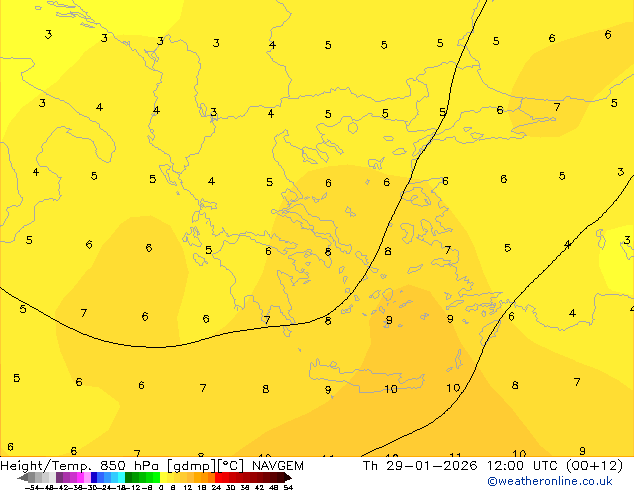
Task: Click the '[gdmp][°C]' units label
Action: [x=205, y=466]
